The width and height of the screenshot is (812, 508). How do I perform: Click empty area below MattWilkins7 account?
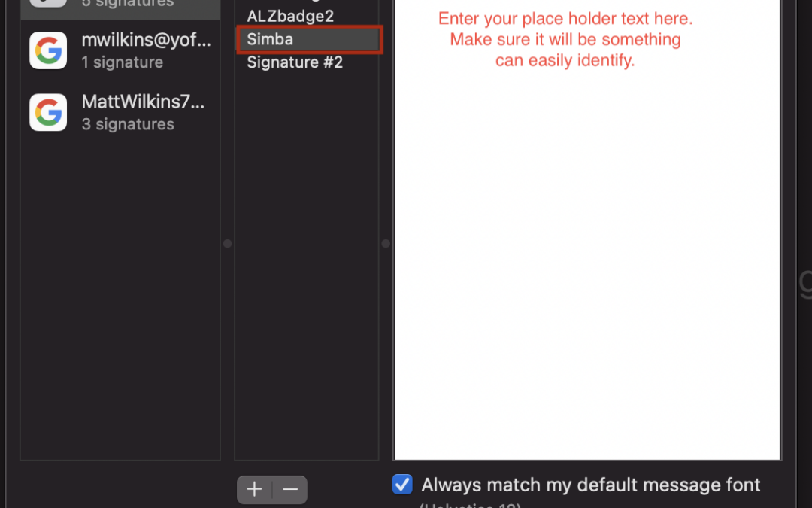point(120,301)
